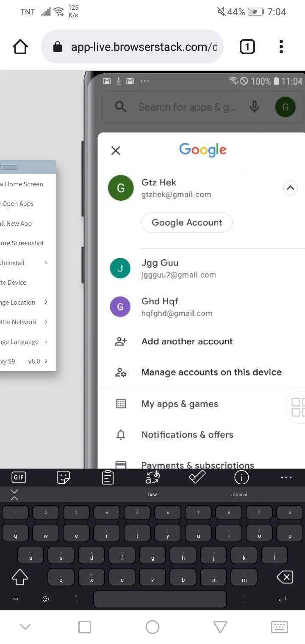Screen dimensions: 305x644
Task: Open the keyboard translate icon
Action: (x=152, y=477)
